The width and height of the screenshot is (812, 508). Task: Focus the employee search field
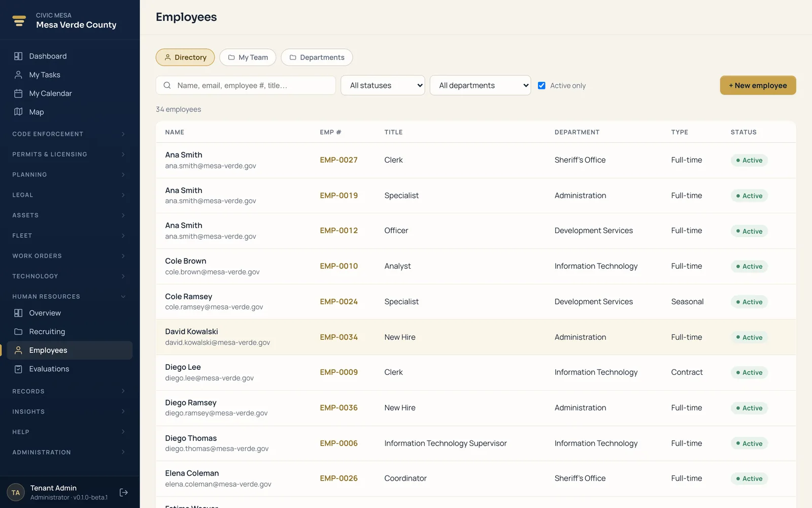tap(246, 85)
